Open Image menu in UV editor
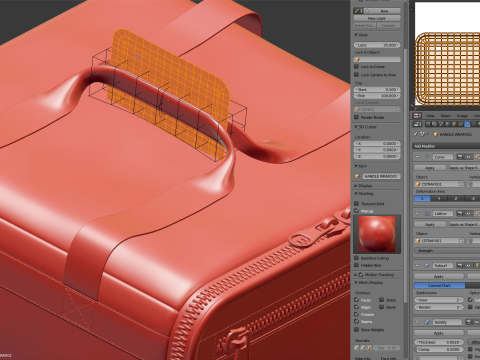 (x=462, y=116)
